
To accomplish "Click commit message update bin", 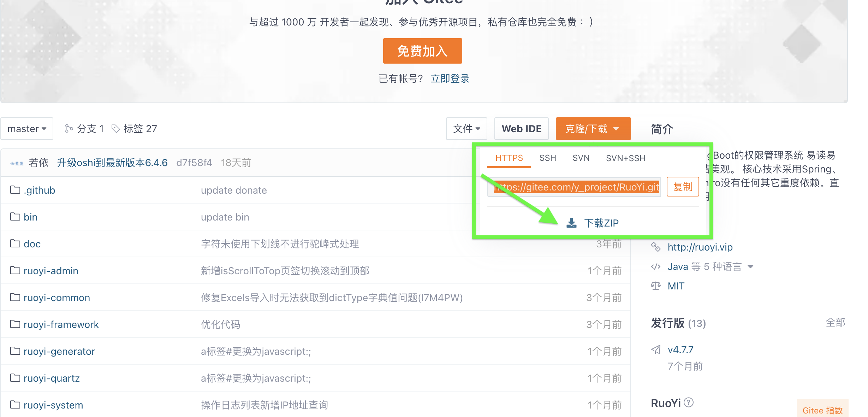I will (x=225, y=217).
